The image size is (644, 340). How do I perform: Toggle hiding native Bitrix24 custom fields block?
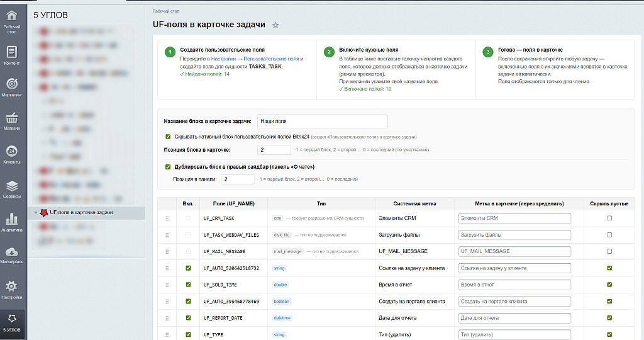168,136
